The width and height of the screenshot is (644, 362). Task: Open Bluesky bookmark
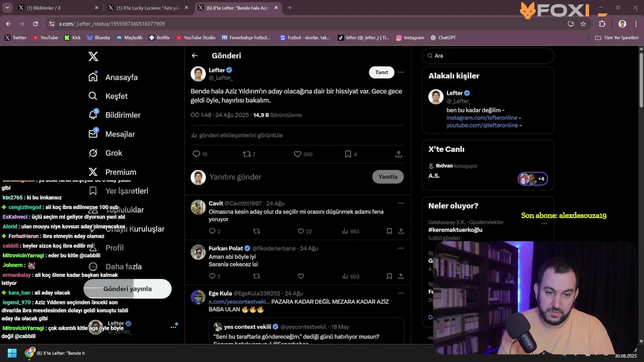(98, 38)
